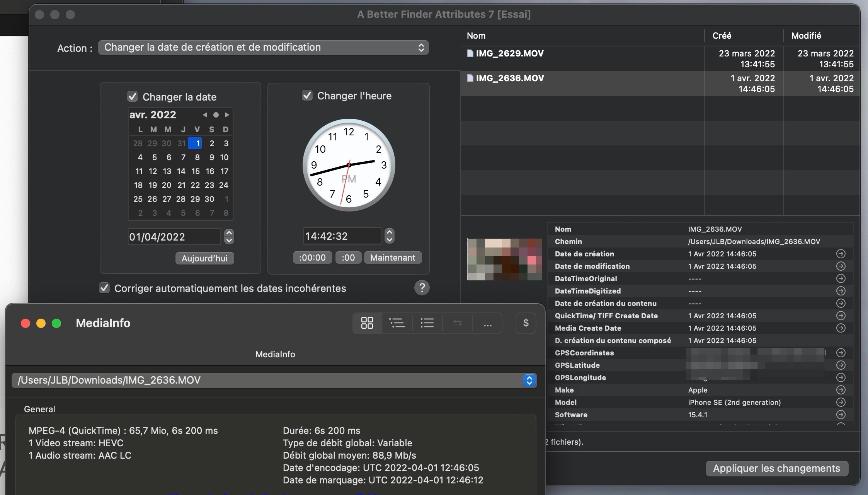This screenshot has height=495, width=868.
Task: Click the analog clock face
Action: pyautogui.click(x=349, y=165)
